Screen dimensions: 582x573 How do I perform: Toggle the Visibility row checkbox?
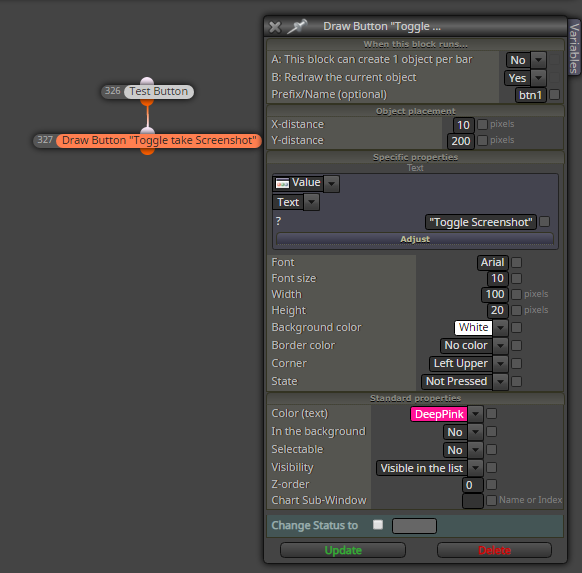491,467
